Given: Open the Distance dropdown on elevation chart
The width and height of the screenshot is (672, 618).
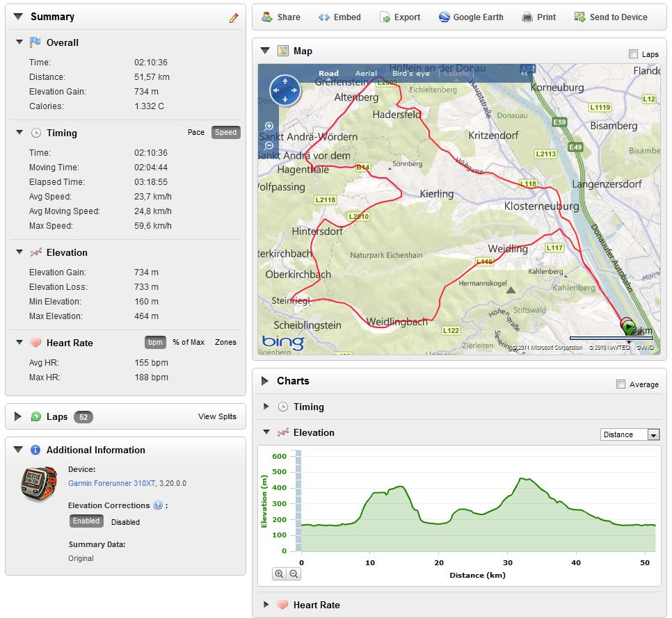Looking at the screenshot, I should point(653,434).
